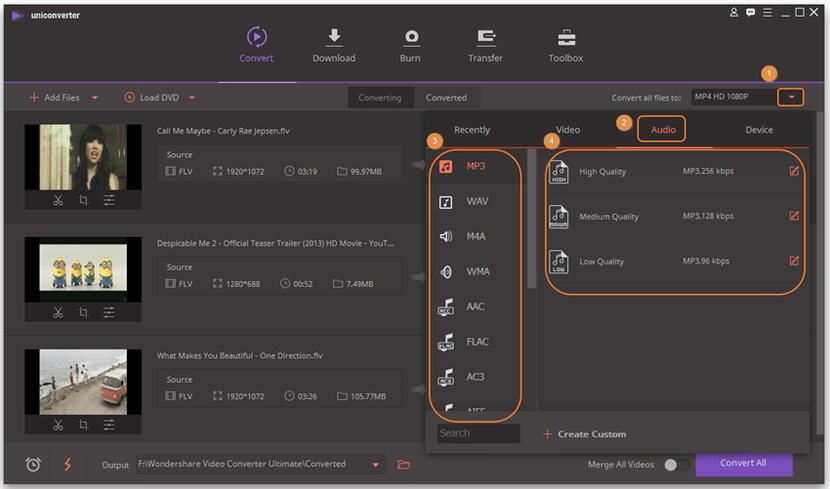Viewport: 830px width, 489px height.
Task: Open the Toolbox section
Action: (x=565, y=44)
